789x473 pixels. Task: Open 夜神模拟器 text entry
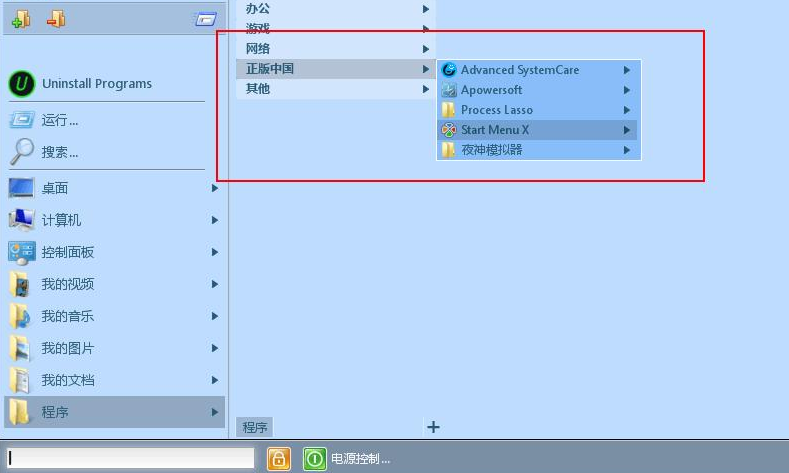pyautogui.click(x=492, y=150)
